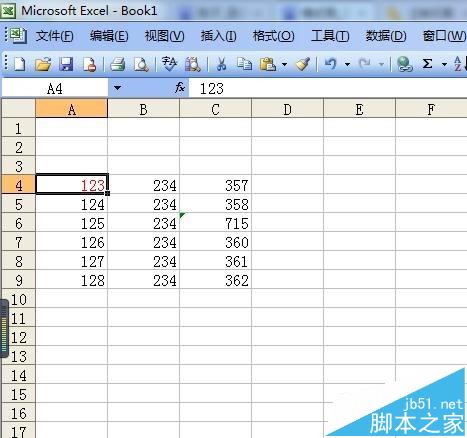Select column B header
Image resolution: width=467 pixels, height=438 pixels.
(x=144, y=109)
